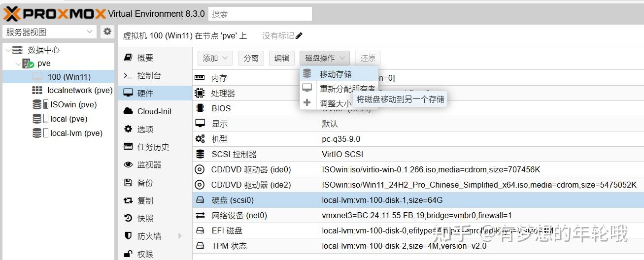Click the pencil icon to edit tags

(299, 36)
